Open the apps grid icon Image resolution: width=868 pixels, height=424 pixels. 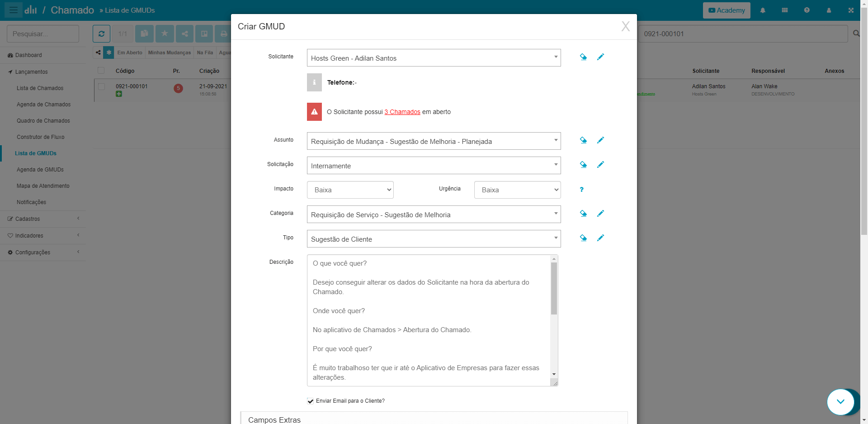click(x=785, y=10)
